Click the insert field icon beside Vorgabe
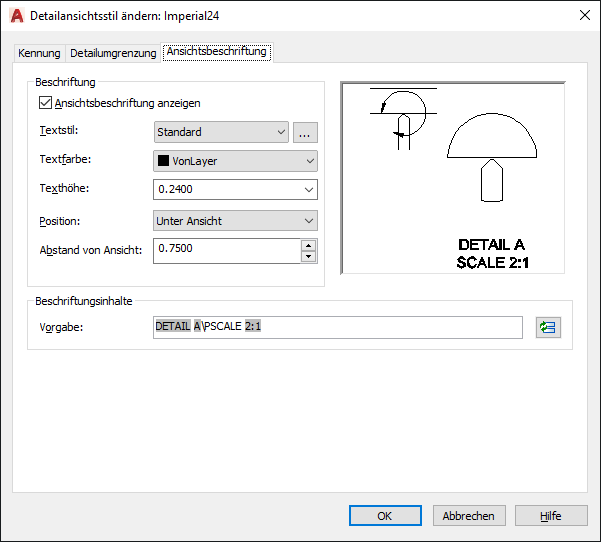 coord(548,327)
